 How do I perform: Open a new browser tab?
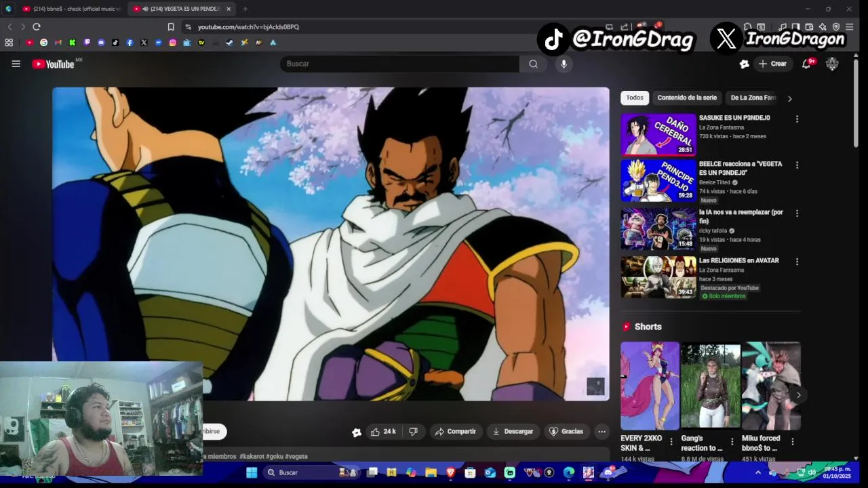click(x=245, y=9)
